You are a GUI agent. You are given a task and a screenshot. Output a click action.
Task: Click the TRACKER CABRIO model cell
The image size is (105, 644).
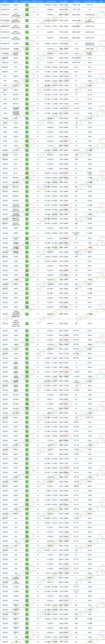click(x=16, y=109)
